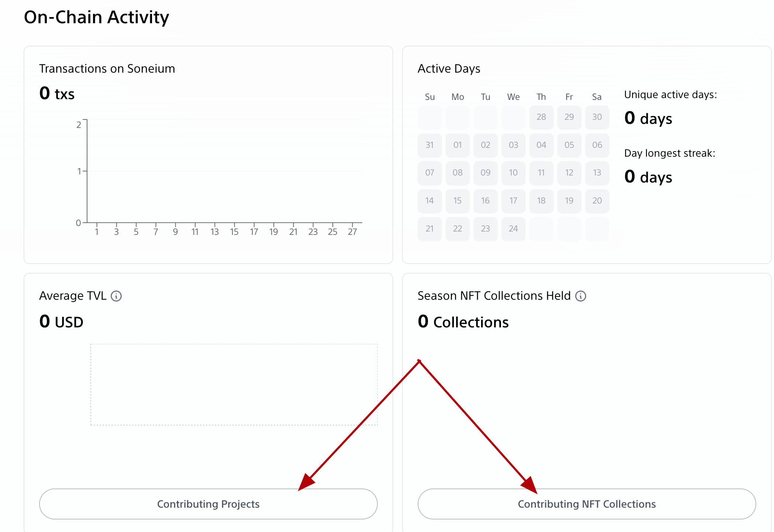Select calendar day 01
The width and height of the screenshot is (774, 532).
point(457,145)
